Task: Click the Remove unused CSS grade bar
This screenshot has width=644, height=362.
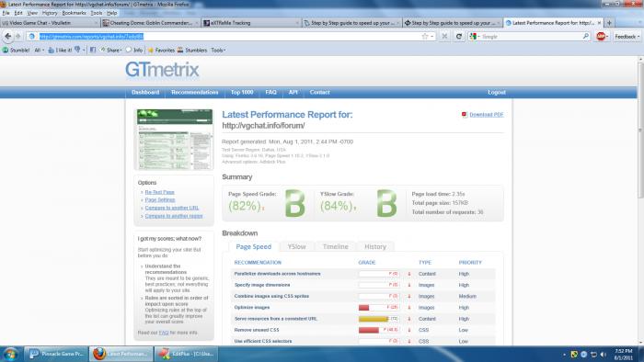Action: pyautogui.click(x=379, y=330)
